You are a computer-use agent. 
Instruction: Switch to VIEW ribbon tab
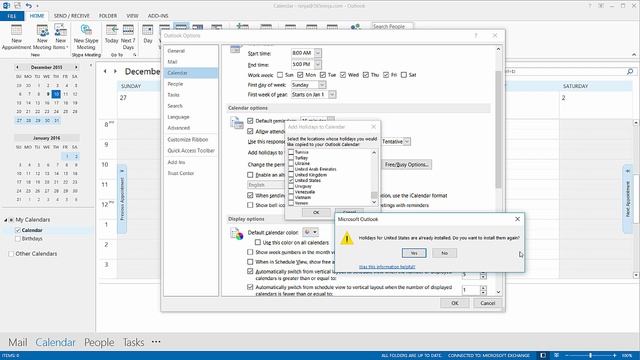pos(132,16)
